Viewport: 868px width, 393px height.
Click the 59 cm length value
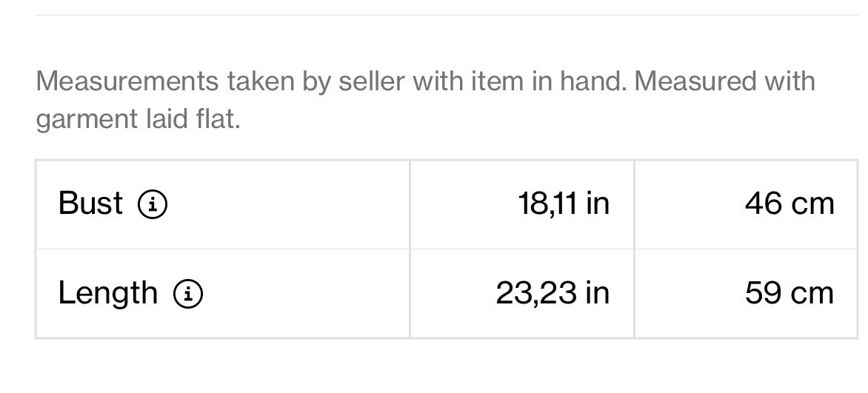[x=789, y=293]
